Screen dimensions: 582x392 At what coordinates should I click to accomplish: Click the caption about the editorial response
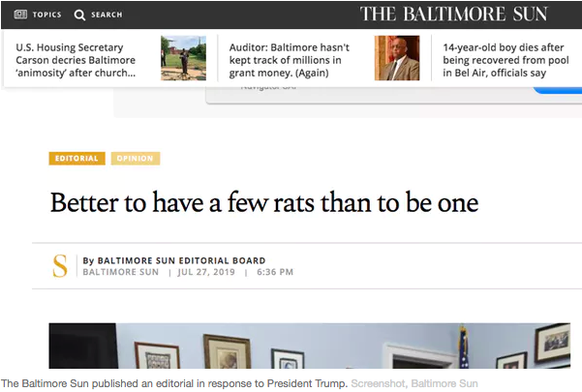[x=174, y=383]
